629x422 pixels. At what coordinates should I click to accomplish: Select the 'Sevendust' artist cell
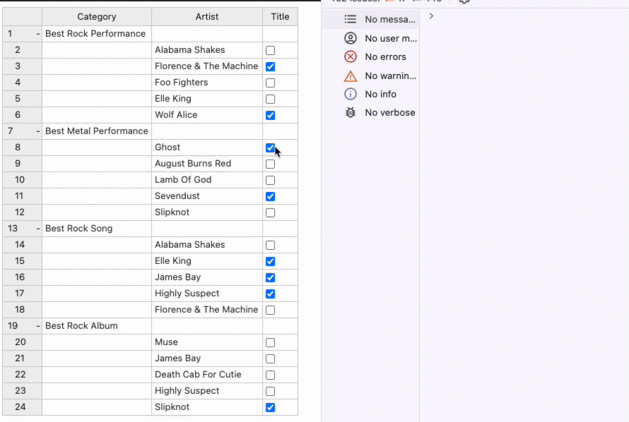(207, 196)
